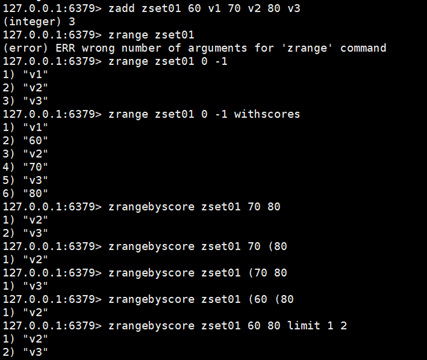Screen dimensions: 427x360
Task: Click the 'command' word ending the error line
Action: (x=363, y=48)
